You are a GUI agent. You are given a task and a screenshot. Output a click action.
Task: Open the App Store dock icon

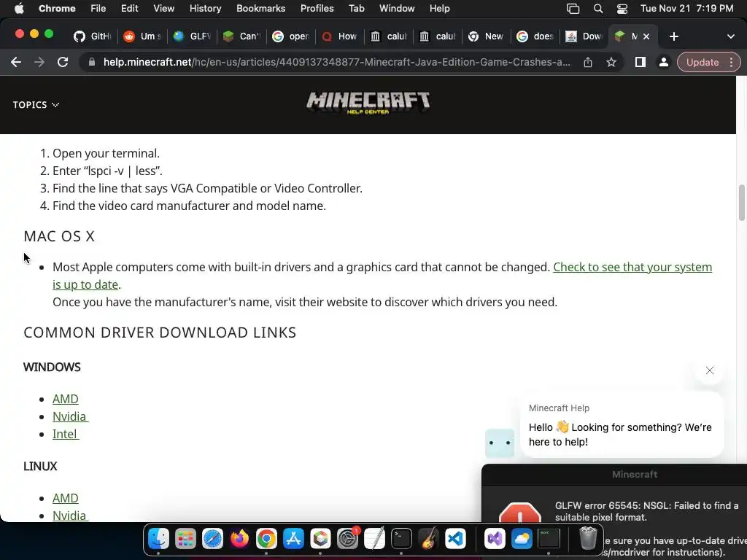[x=293, y=539]
